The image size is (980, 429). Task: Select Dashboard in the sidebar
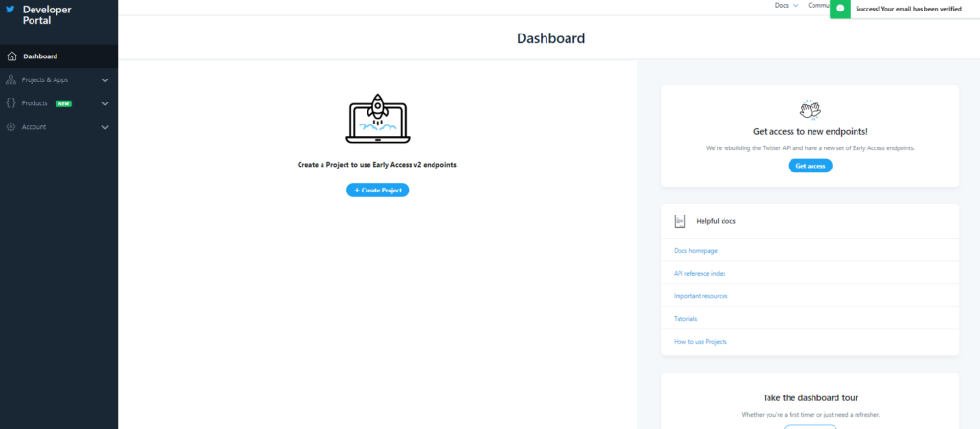[40, 56]
